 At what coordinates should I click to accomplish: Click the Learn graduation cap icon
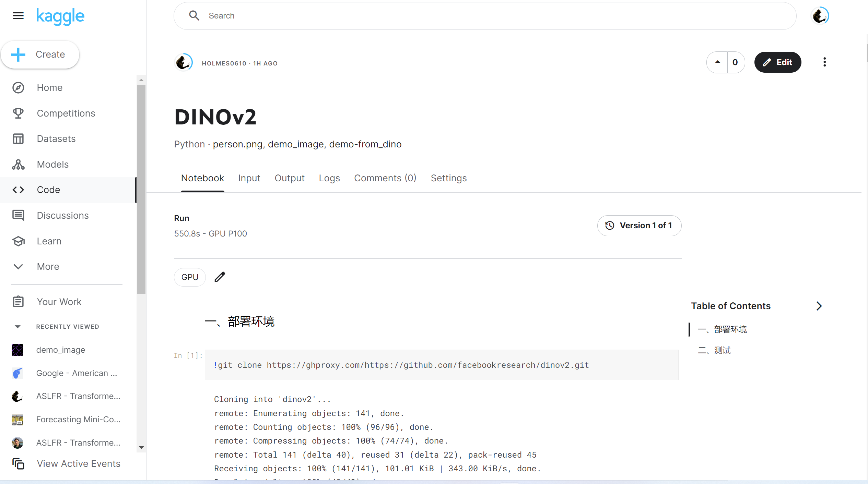[18, 241]
